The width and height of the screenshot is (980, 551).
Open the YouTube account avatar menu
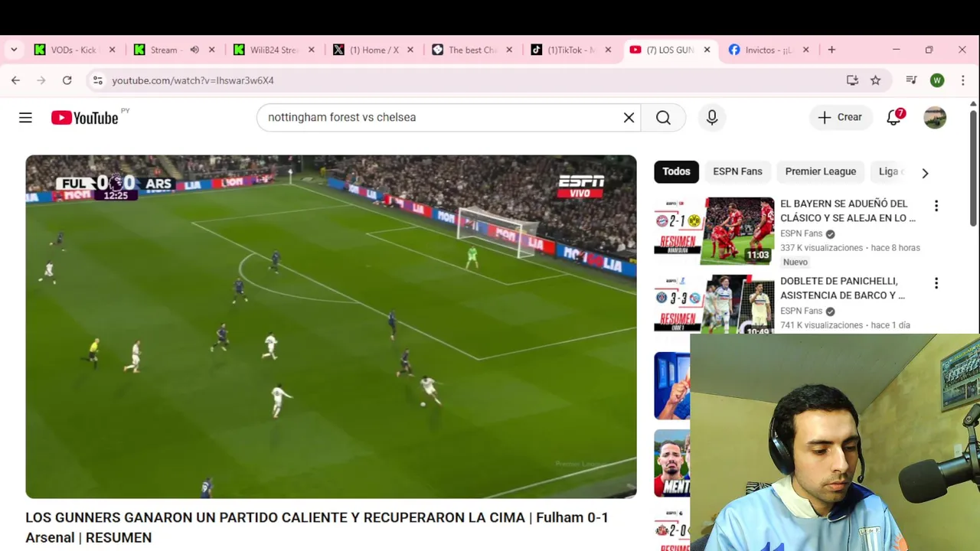coord(935,117)
